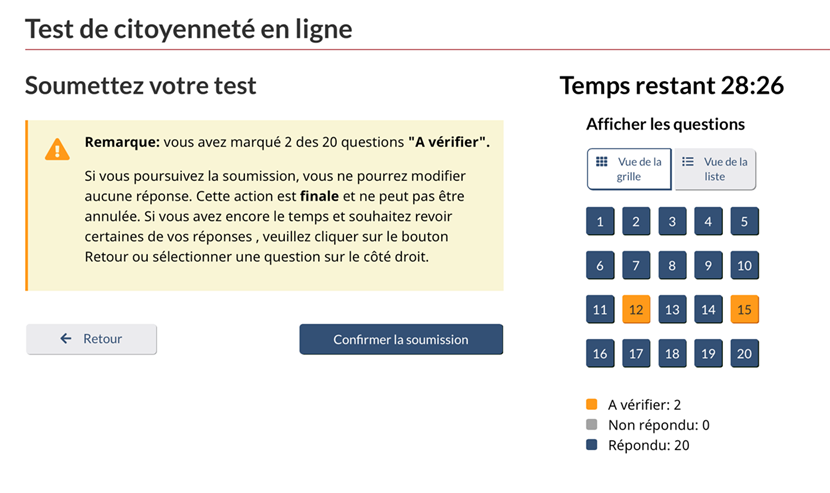The height and width of the screenshot is (493, 830).
Task: Go to question 13
Action: pos(672,310)
